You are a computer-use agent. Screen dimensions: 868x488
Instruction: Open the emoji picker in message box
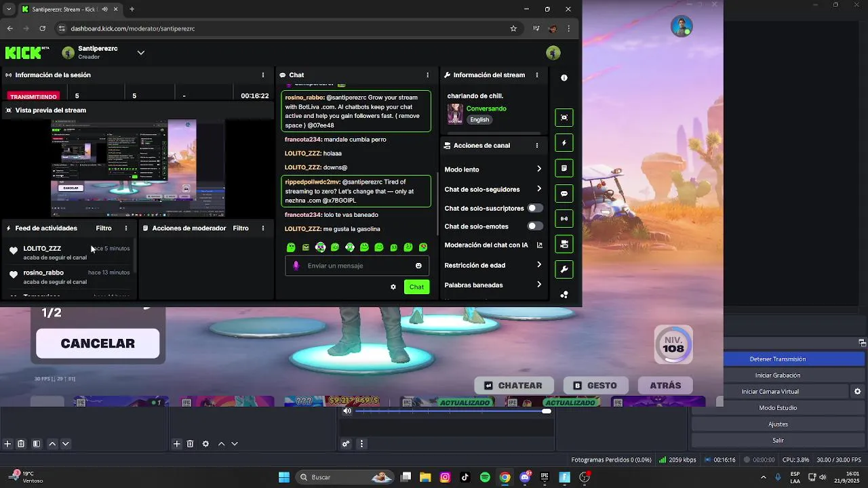(x=418, y=266)
